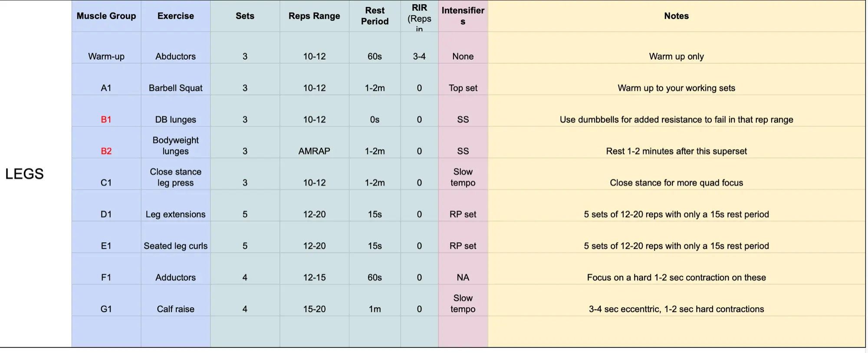Screen dimensions: 868x353
Task: Select the Exercise column header
Action: (x=175, y=16)
